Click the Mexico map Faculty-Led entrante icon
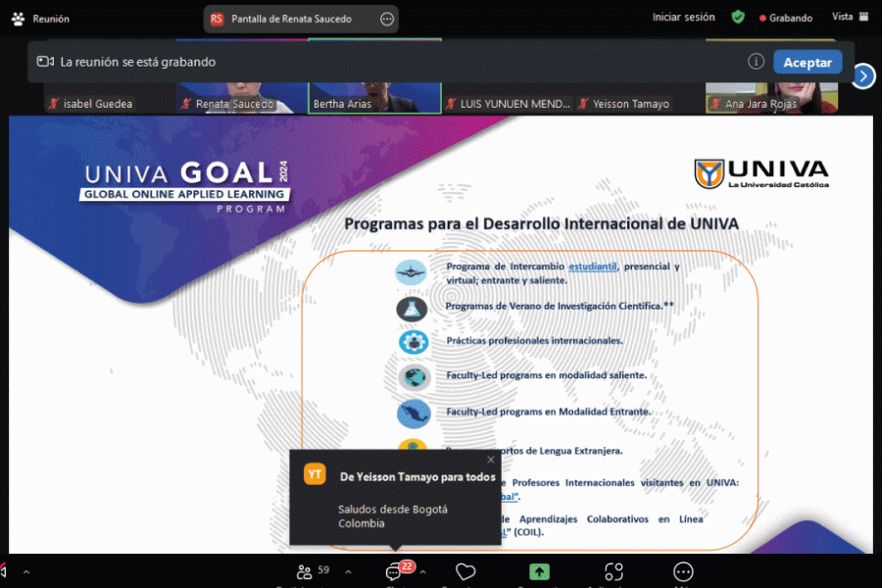Viewport: 882px width, 588px height. (x=414, y=414)
